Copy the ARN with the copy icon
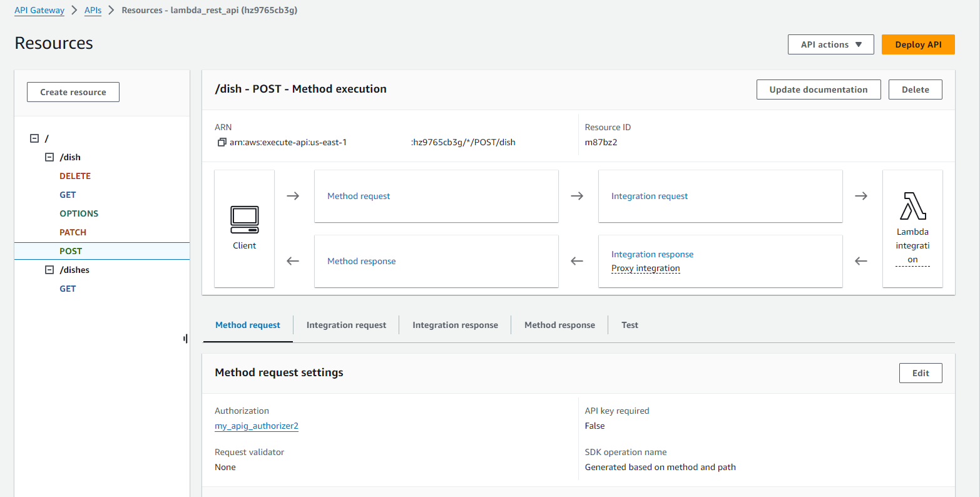The width and height of the screenshot is (980, 497). click(x=222, y=143)
